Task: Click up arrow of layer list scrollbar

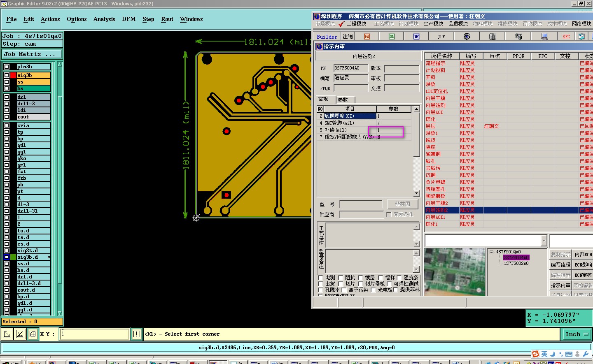Action: pos(60,65)
